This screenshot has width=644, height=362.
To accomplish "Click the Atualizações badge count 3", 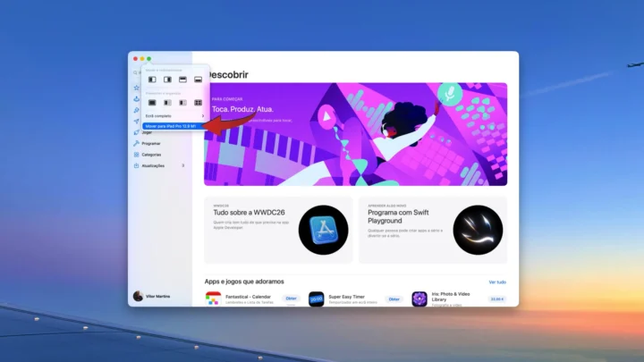I will 183,166.
